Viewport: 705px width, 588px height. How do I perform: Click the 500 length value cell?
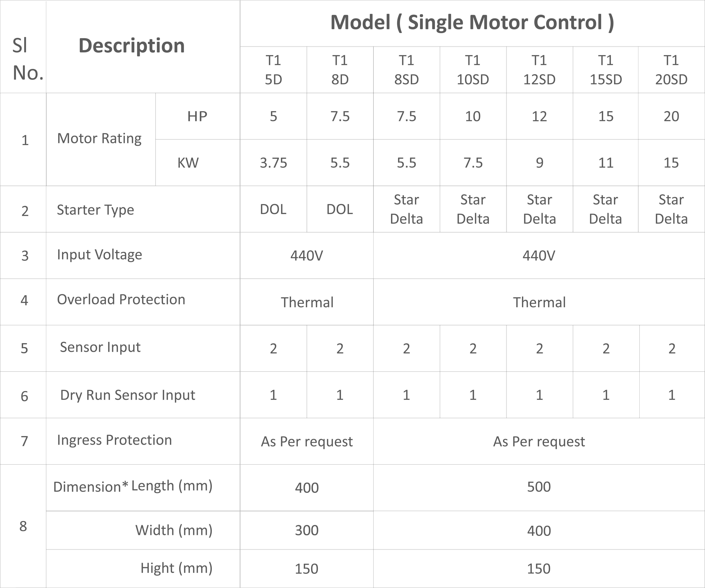(538, 487)
